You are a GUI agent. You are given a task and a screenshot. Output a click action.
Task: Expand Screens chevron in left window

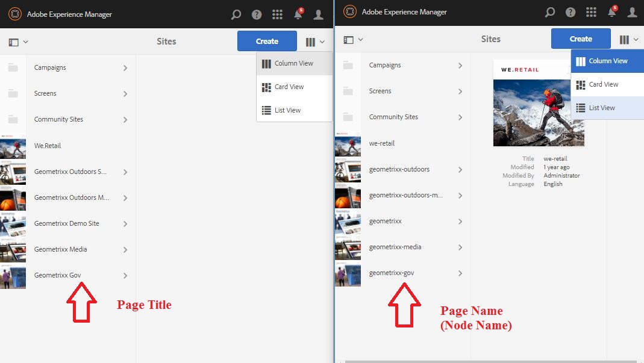[125, 94]
